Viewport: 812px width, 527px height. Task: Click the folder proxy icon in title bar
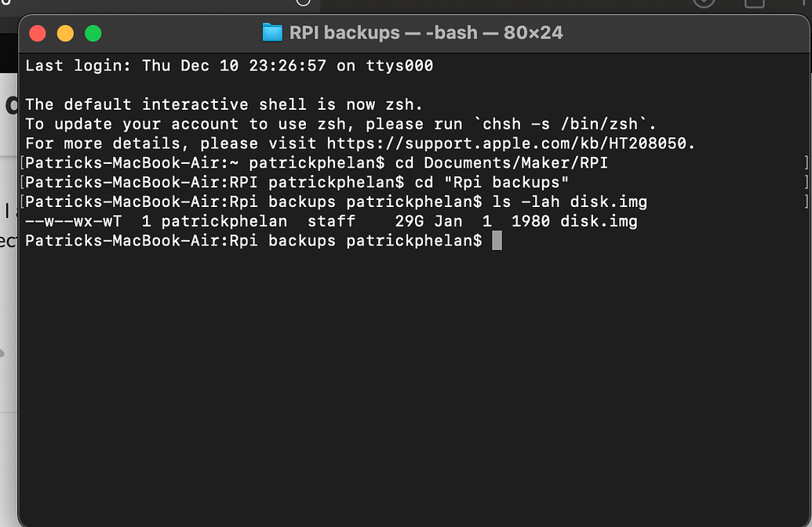pos(272,33)
